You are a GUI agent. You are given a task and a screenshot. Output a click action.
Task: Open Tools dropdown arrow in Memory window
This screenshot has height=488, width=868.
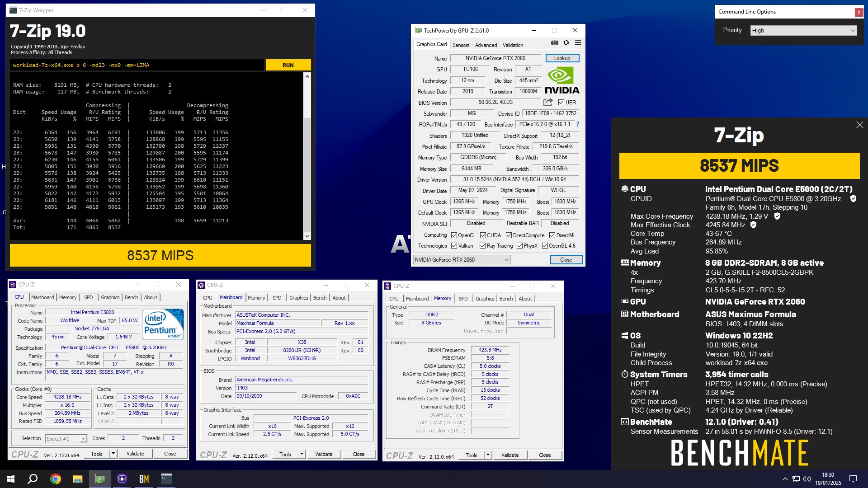[x=488, y=455]
